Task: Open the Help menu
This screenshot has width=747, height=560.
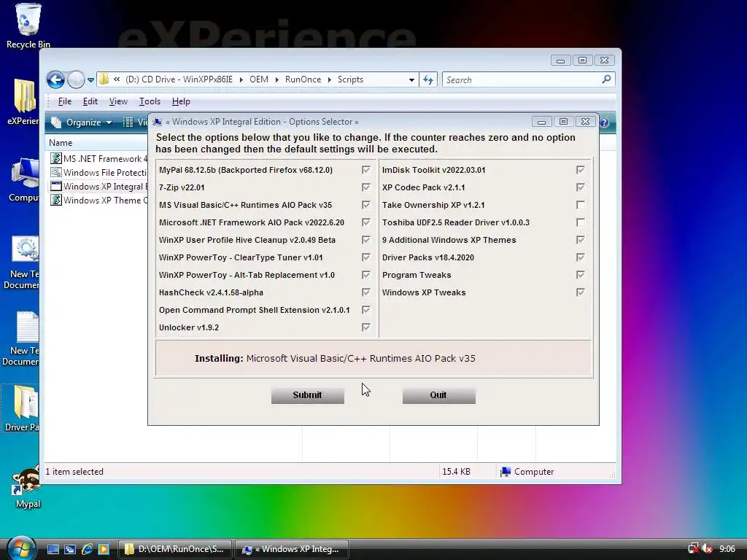Action: [181, 101]
